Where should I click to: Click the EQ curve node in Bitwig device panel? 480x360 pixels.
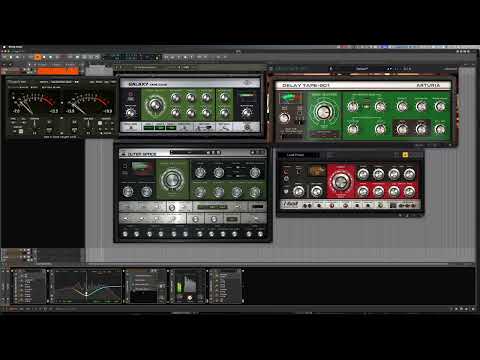click(86, 294)
